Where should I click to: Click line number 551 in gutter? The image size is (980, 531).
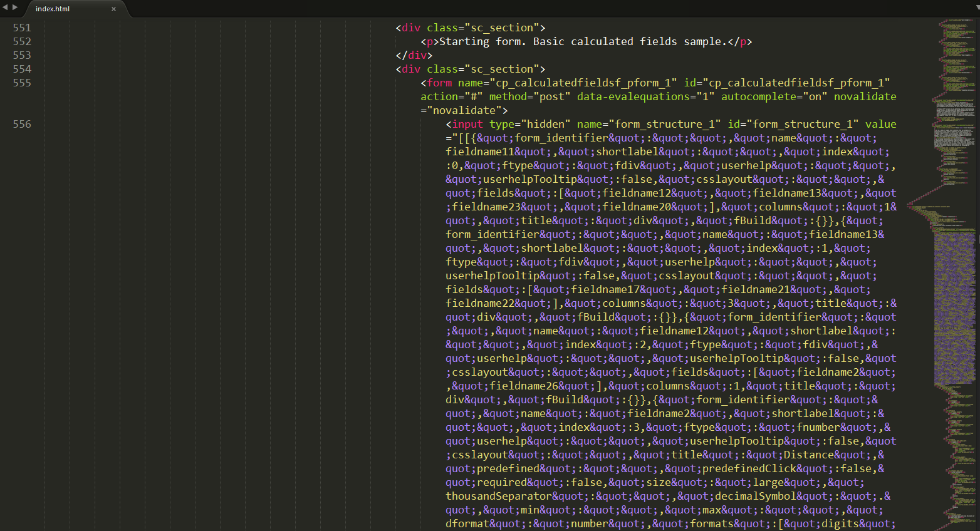(x=22, y=28)
